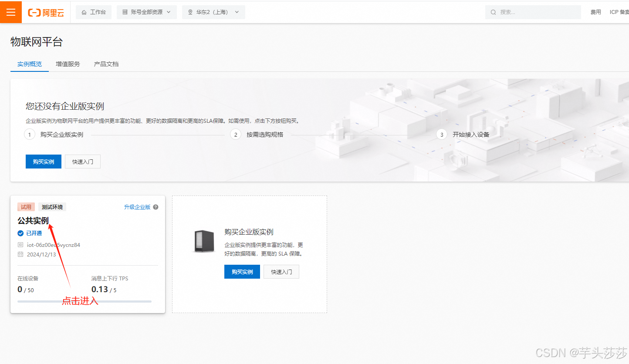Open the 费用 menu
The width and height of the screenshot is (629, 364).
pyautogui.click(x=596, y=12)
